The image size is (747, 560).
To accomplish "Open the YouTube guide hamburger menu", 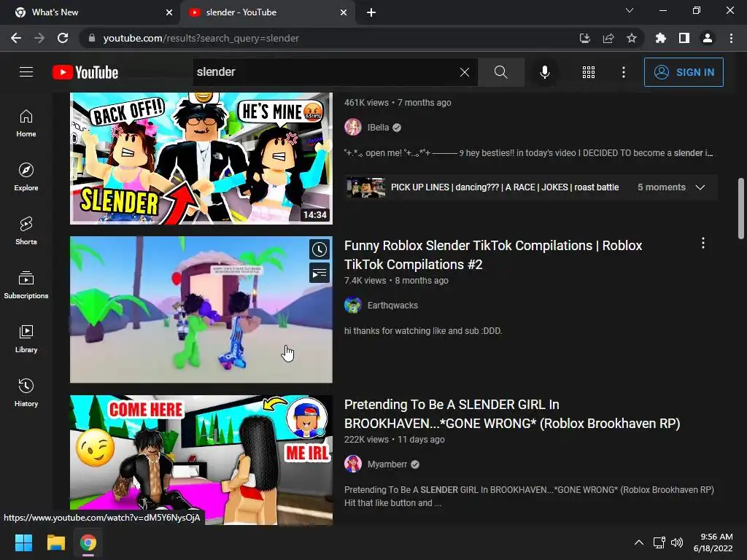I will [26, 72].
